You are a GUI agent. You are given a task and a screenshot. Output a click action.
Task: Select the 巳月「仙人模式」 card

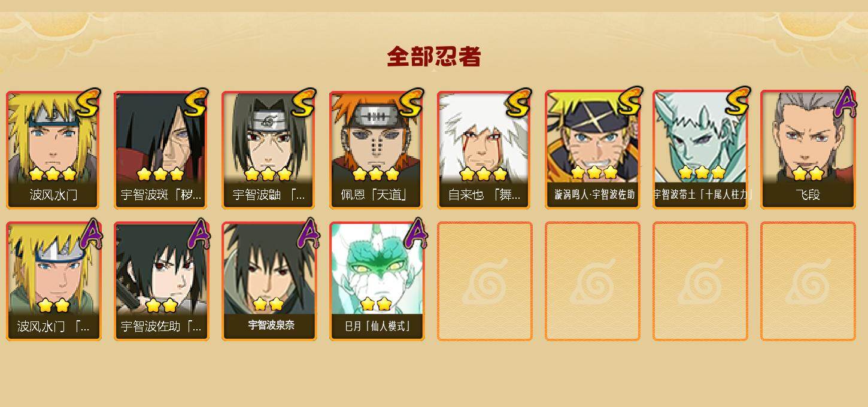pyautogui.click(x=376, y=281)
